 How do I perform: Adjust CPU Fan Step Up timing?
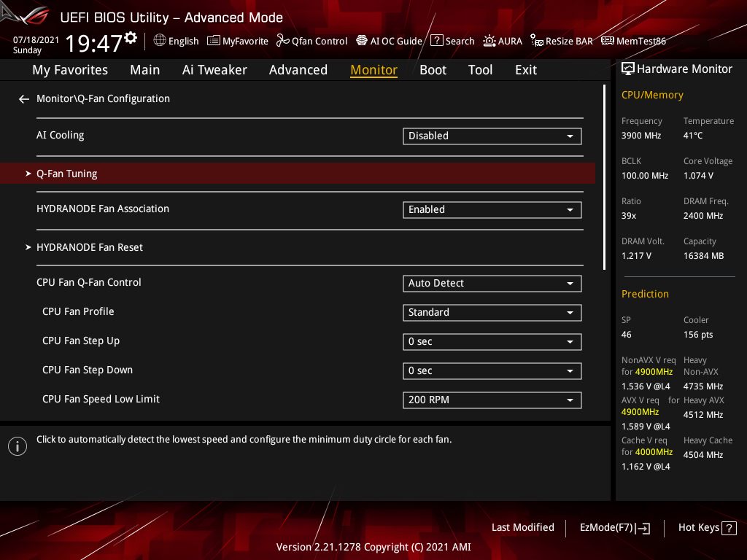pos(492,341)
